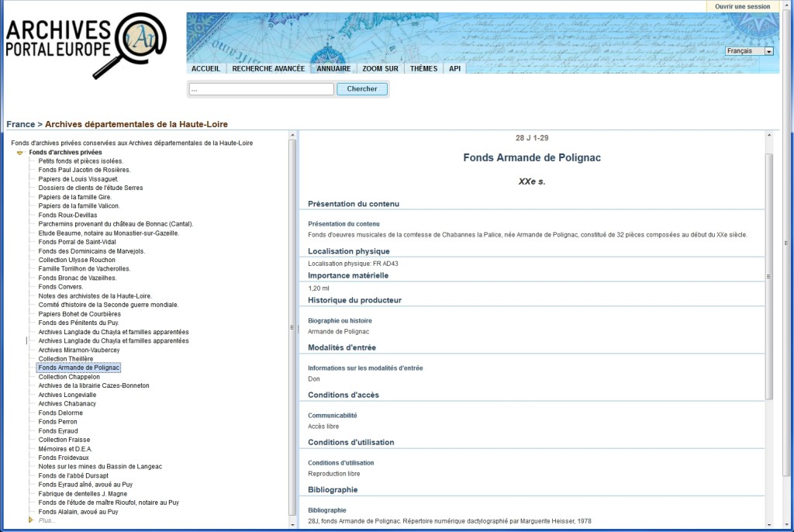Select the ZOOM SUR menu item
794x532 pixels.
[x=380, y=68]
